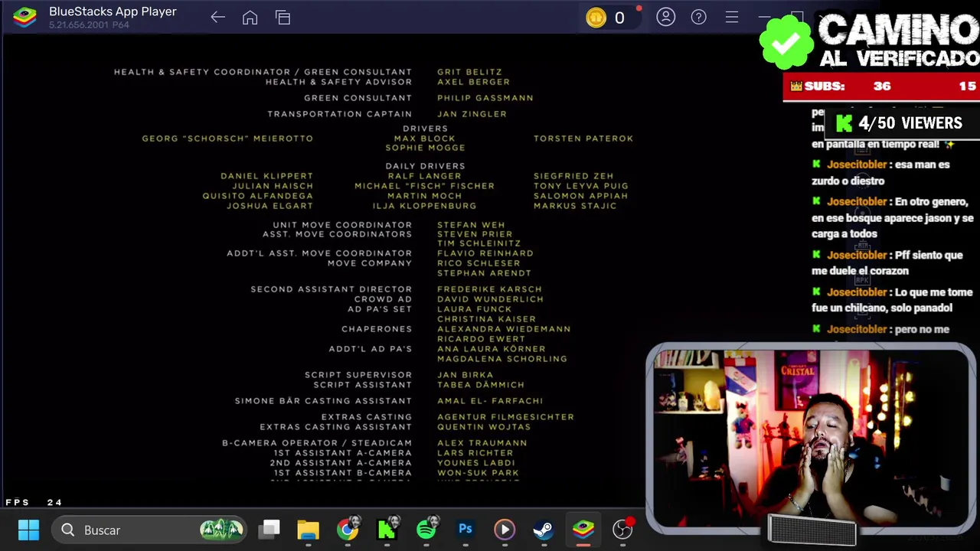Click the name "SALOMON APPIAH"
This screenshot has height=551, width=980.
(580, 196)
